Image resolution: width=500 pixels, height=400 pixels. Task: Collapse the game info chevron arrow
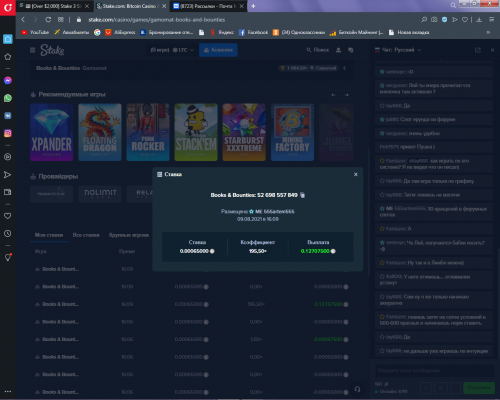click(345, 68)
